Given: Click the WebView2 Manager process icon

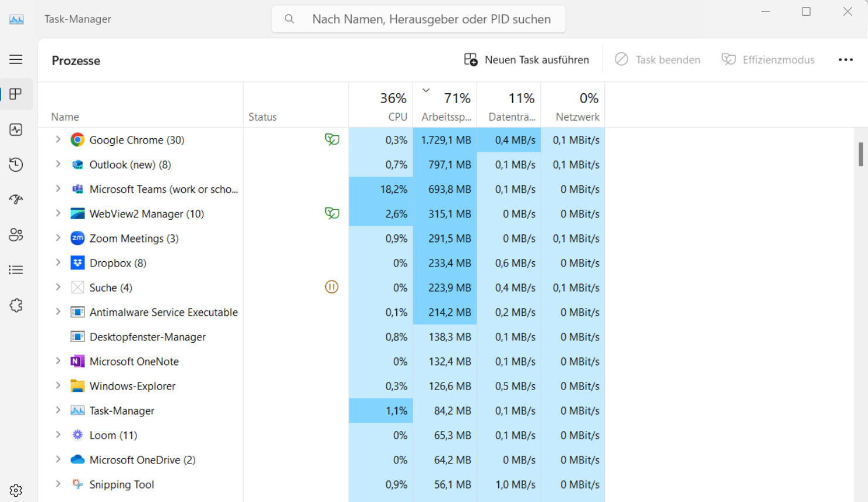Looking at the screenshot, I should tap(77, 214).
